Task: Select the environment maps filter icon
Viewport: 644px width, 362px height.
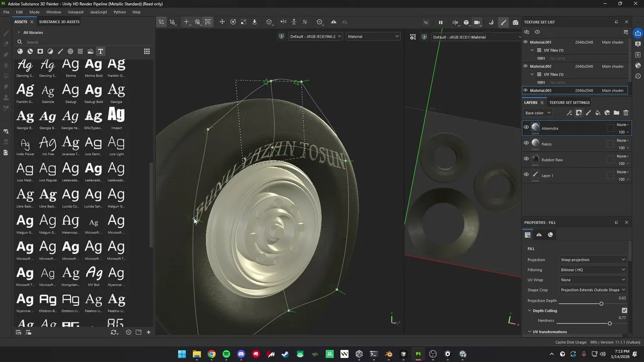Action: (x=91, y=51)
